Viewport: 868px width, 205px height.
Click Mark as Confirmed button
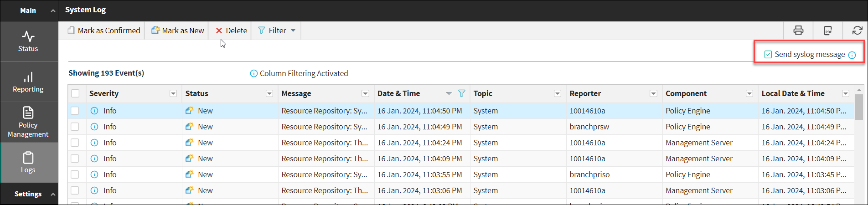[104, 31]
